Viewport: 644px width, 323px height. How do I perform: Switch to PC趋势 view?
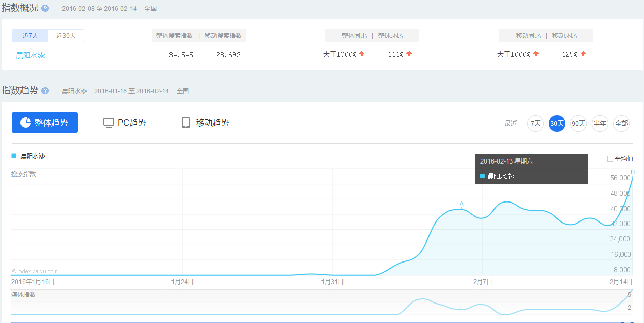(124, 123)
